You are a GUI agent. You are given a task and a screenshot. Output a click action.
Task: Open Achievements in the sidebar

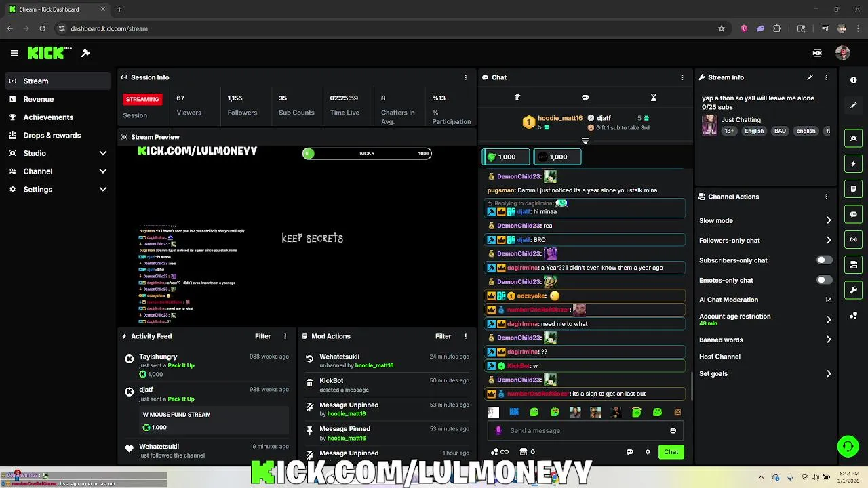(x=58, y=117)
